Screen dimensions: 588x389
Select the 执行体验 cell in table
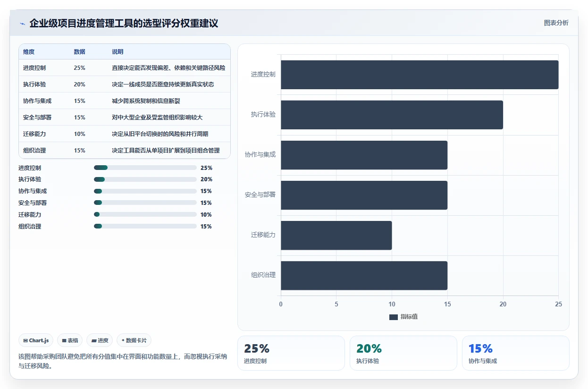click(34, 85)
